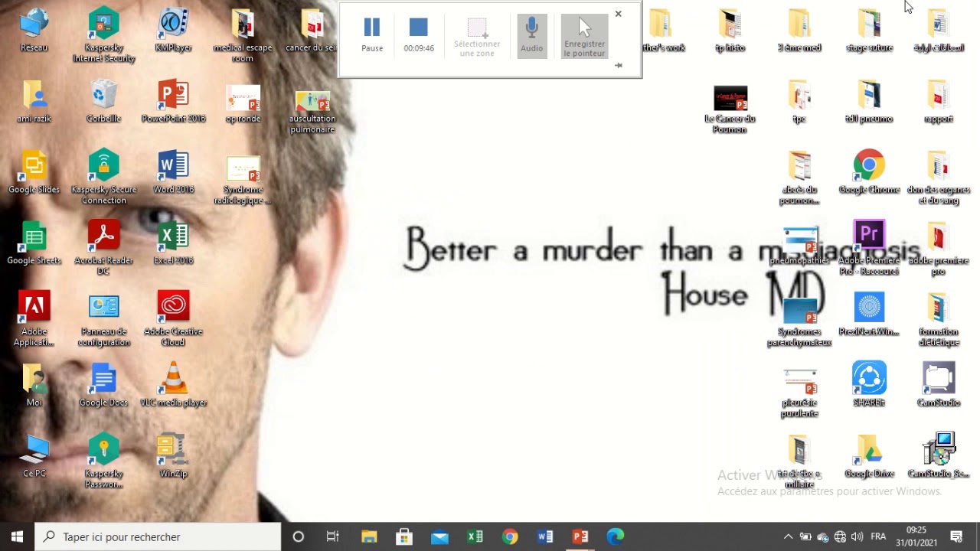Select Google Drive desktop icon
Viewport: 980px width, 551px height.
(869, 456)
